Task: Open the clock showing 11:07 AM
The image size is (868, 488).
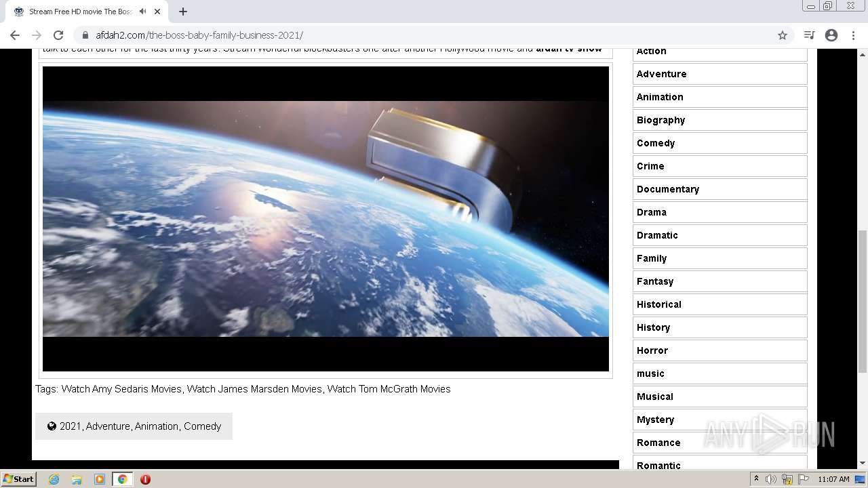Action: pyautogui.click(x=833, y=479)
